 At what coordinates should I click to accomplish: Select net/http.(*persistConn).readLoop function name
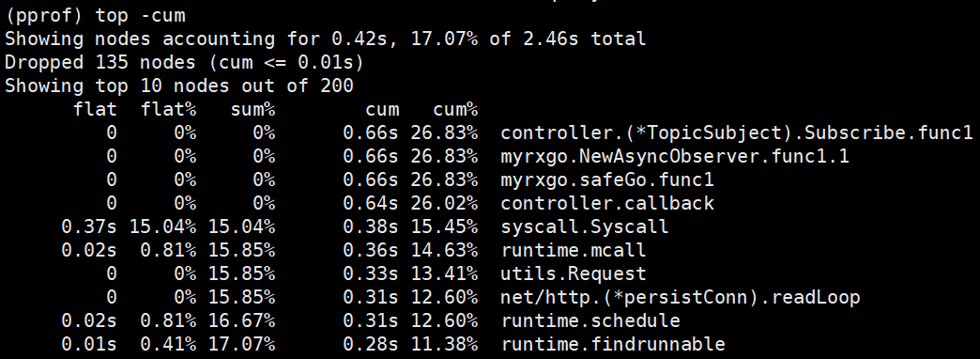pyautogui.click(x=680, y=297)
